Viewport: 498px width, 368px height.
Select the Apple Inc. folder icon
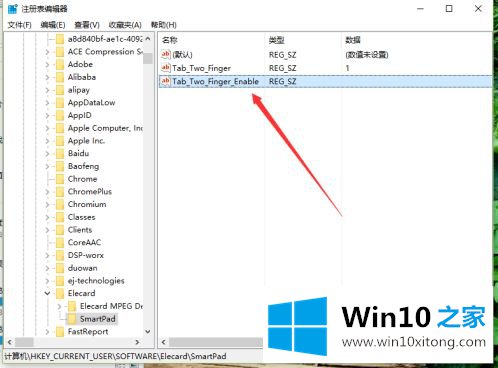coord(60,141)
